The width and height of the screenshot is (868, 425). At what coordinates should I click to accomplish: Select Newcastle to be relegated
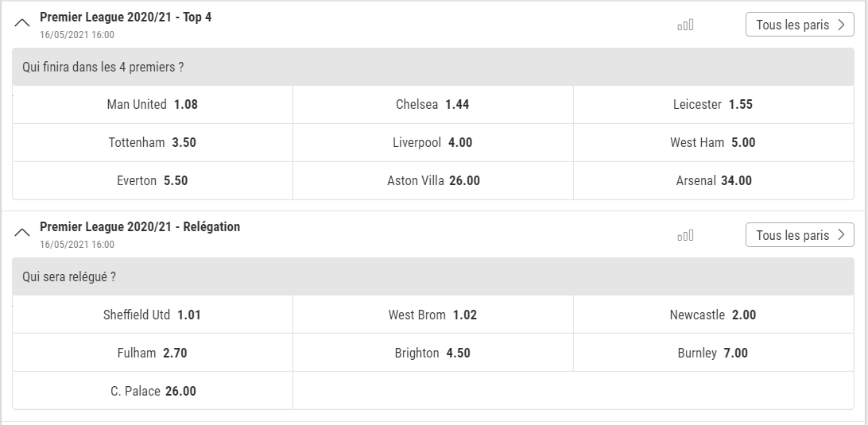click(713, 315)
